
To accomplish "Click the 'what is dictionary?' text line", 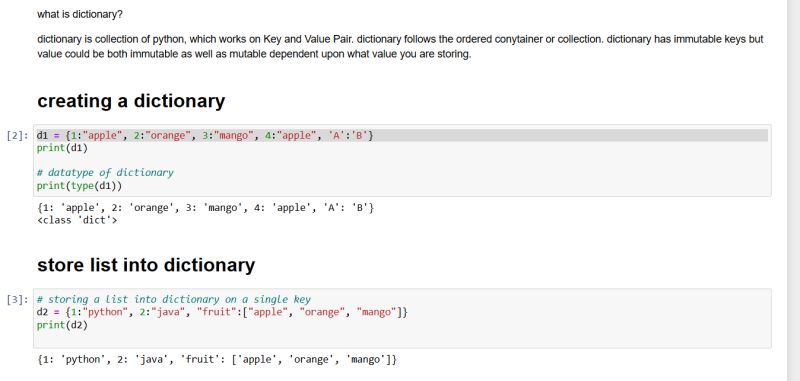I will pos(80,14).
